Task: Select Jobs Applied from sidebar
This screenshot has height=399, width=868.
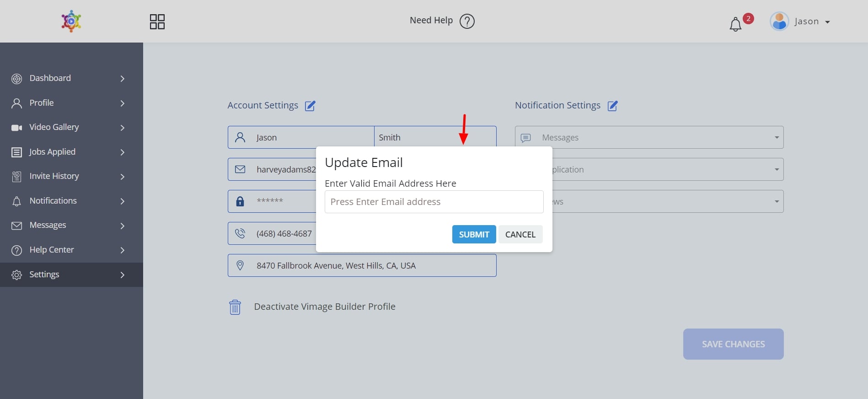Action: 52,152
